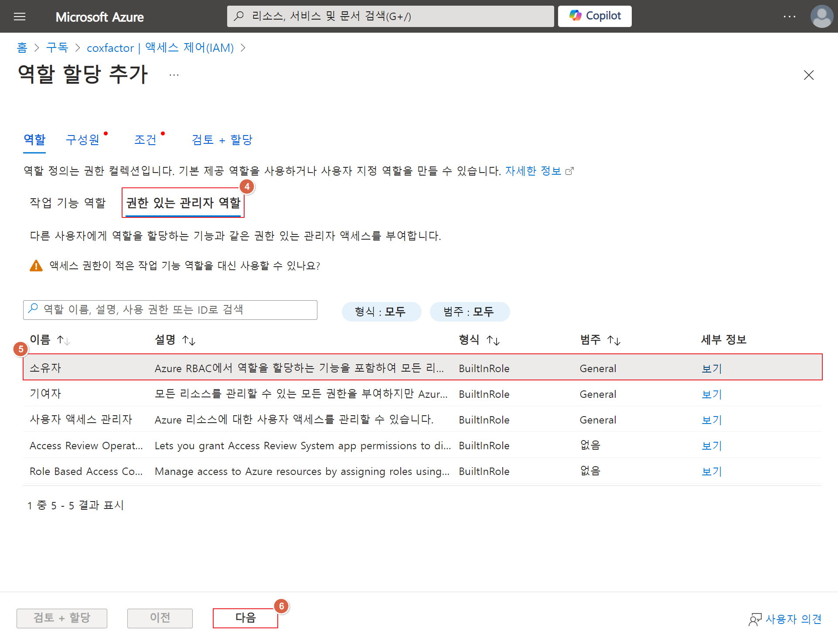Switch to the 조건 tab
This screenshot has height=644, width=838.
145,140
